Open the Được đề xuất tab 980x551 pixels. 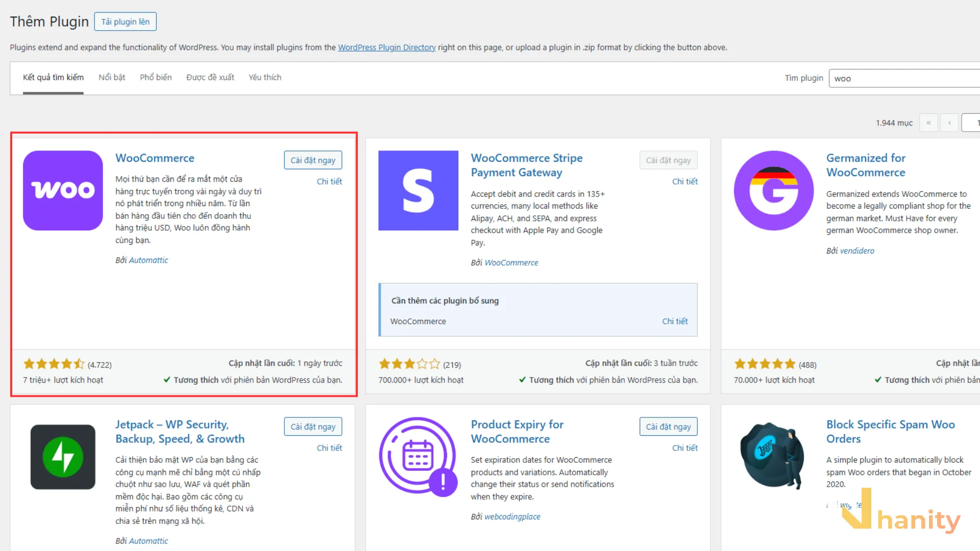[x=210, y=78]
